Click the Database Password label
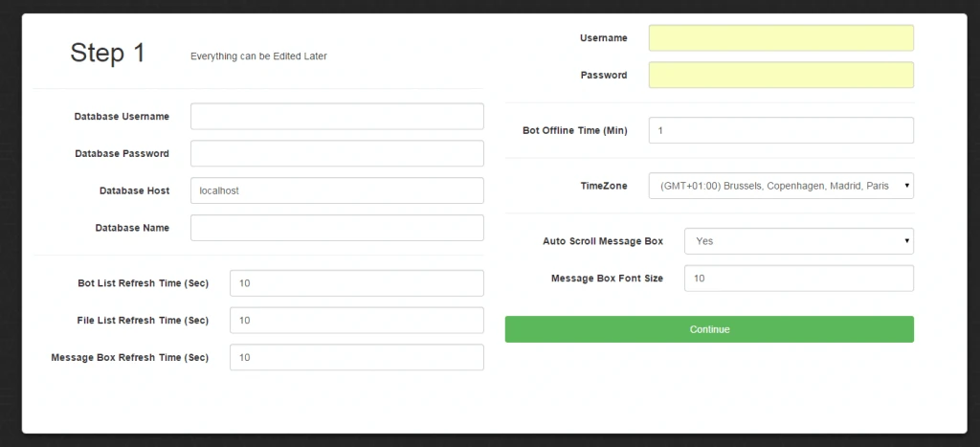The width and height of the screenshot is (980, 447). (122, 153)
